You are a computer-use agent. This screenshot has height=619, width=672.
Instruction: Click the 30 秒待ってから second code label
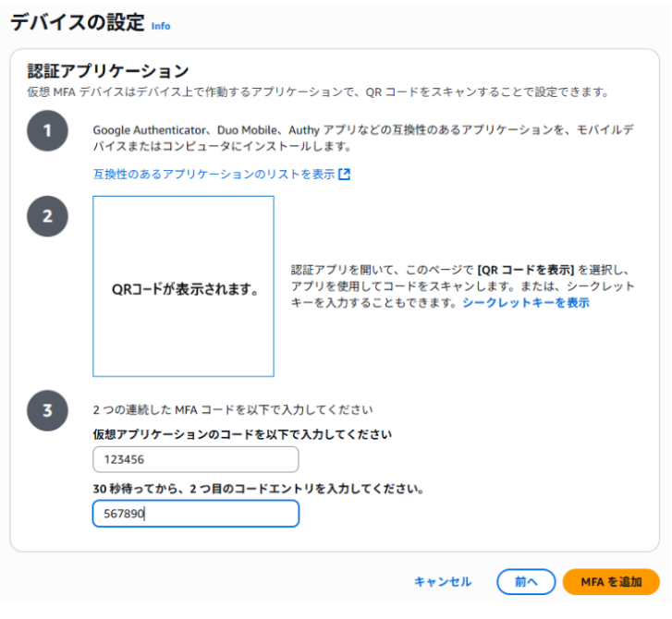(x=258, y=488)
